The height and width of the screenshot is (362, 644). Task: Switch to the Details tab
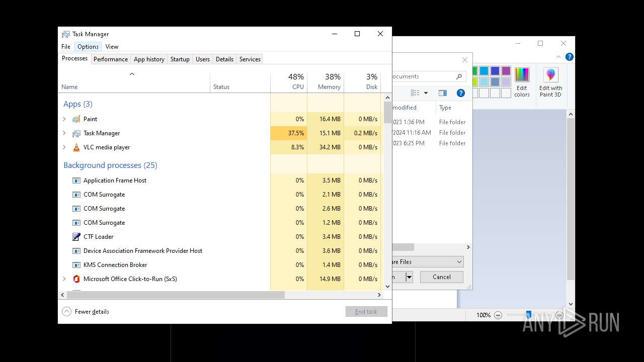224,59
